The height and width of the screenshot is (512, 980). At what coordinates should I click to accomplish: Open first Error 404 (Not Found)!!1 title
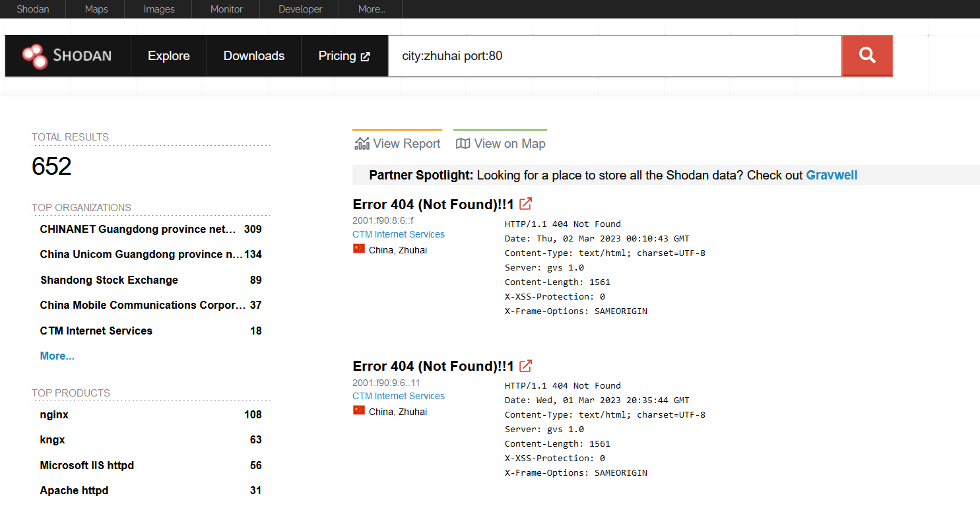(x=433, y=205)
